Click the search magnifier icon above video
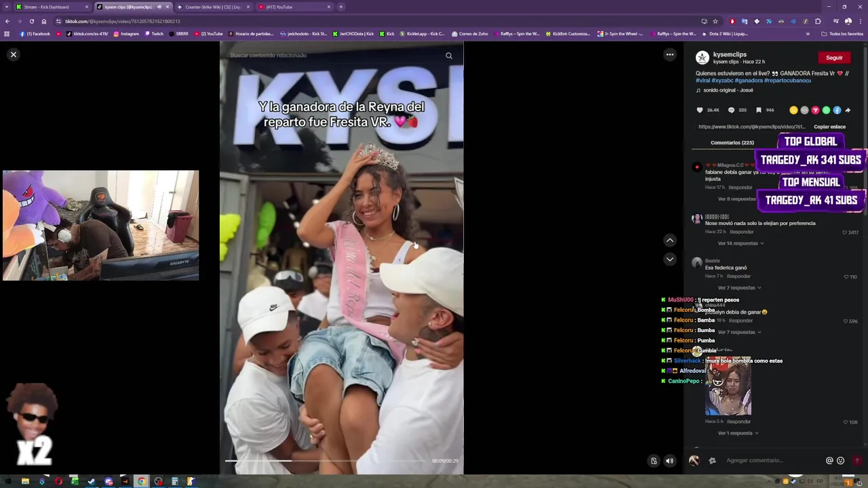The width and height of the screenshot is (868, 488). (449, 56)
